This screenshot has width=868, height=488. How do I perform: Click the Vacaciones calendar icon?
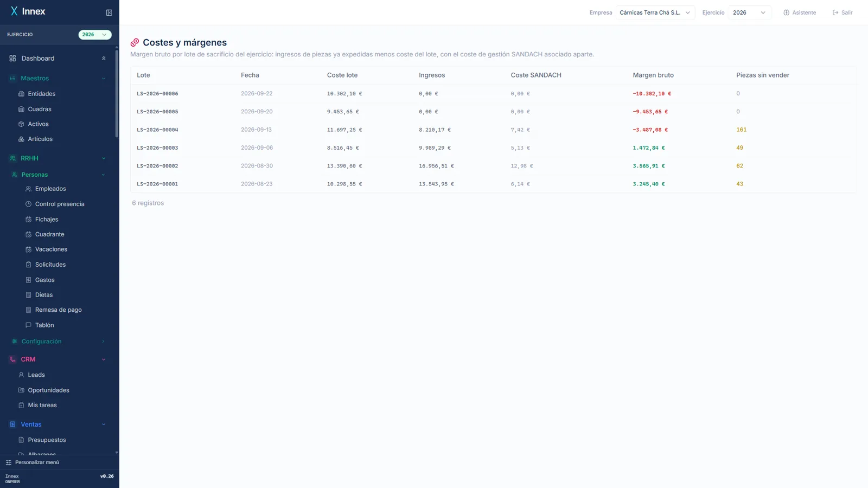(28, 249)
